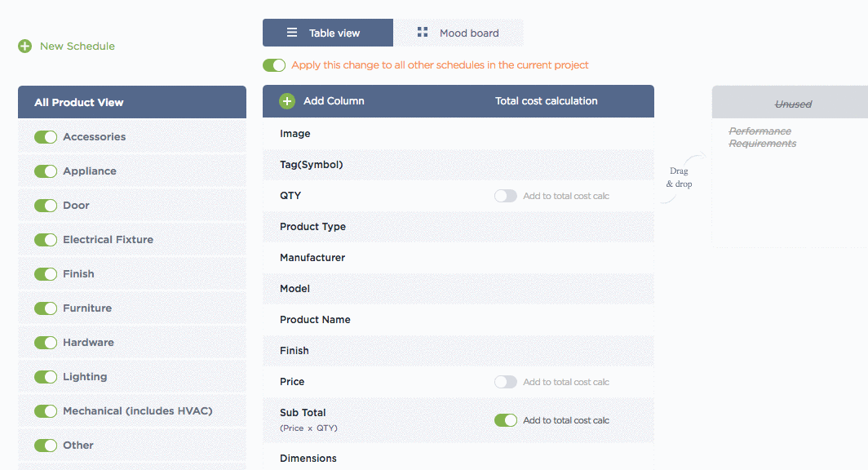Click the Electrical Fixture category label
This screenshot has height=470, width=868.
[108, 240]
